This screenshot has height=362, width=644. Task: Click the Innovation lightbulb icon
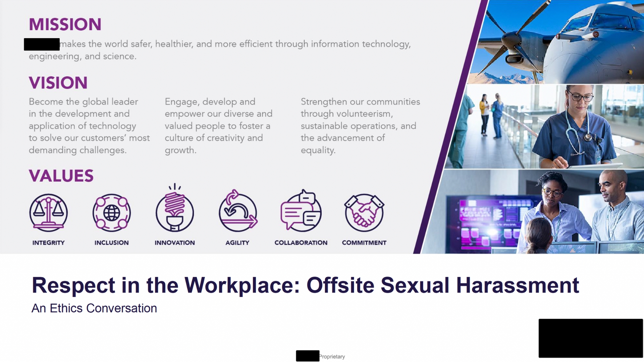coord(174,211)
